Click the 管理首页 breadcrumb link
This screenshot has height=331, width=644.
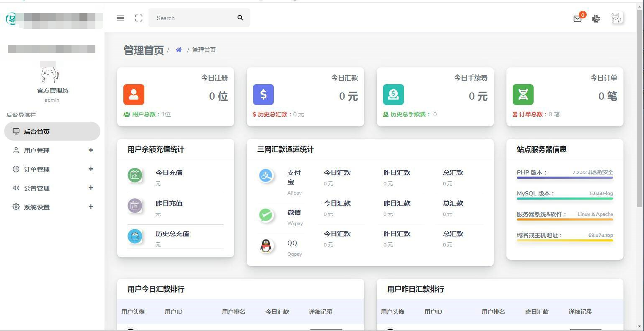[204, 50]
